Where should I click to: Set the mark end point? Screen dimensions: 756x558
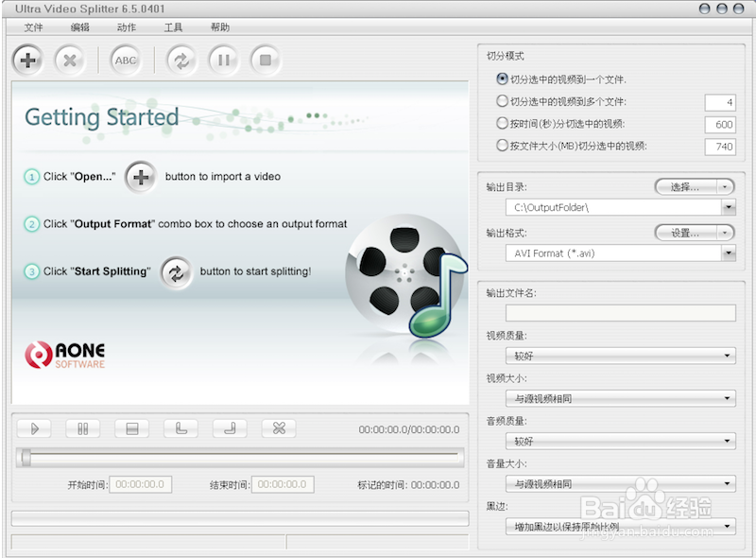click(230, 428)
